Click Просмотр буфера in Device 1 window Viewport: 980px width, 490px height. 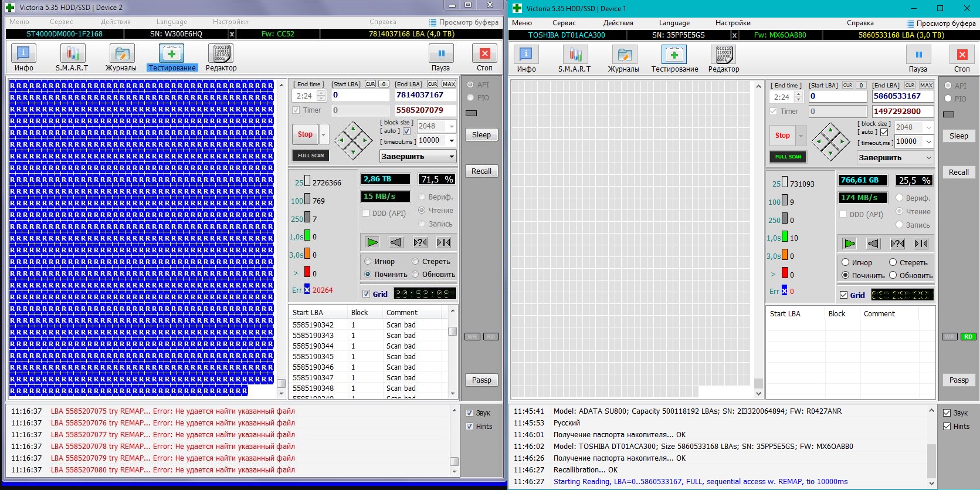[941, 23]
